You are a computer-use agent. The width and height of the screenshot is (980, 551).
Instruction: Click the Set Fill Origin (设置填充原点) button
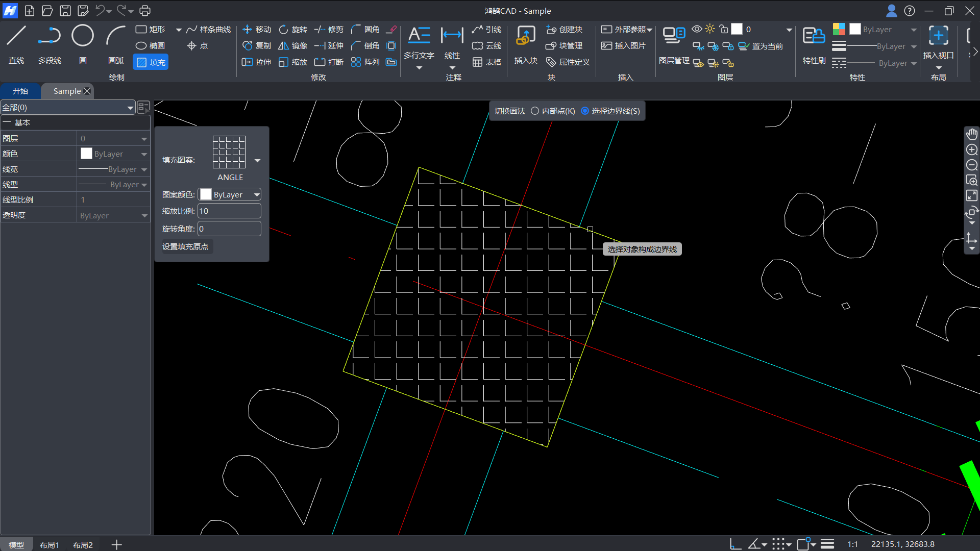coord(185,247)
